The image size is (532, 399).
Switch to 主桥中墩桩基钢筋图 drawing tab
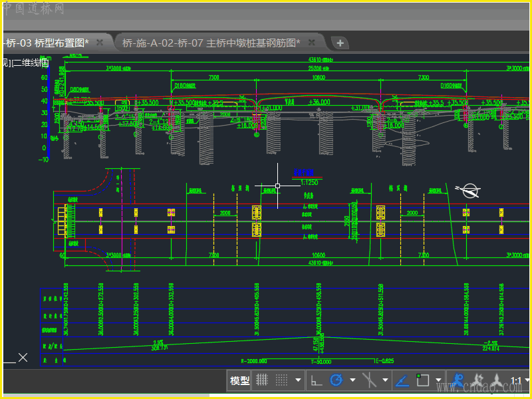tap(211, 43)
